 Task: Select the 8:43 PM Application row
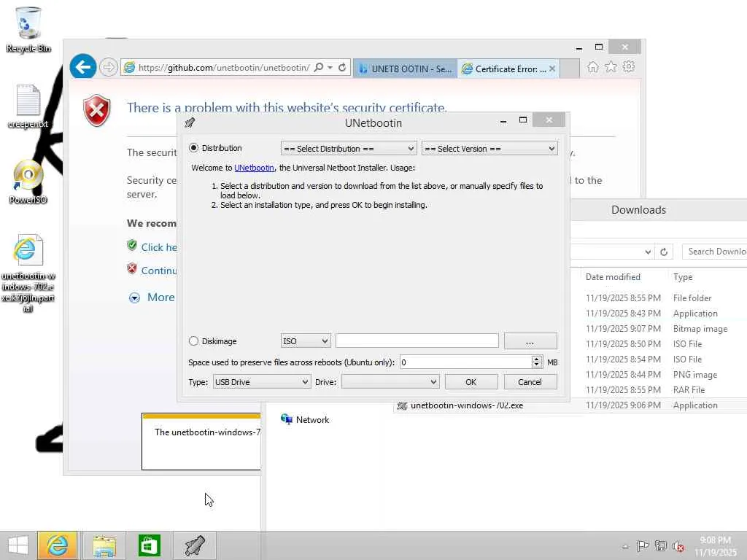[x=659, y=314]
